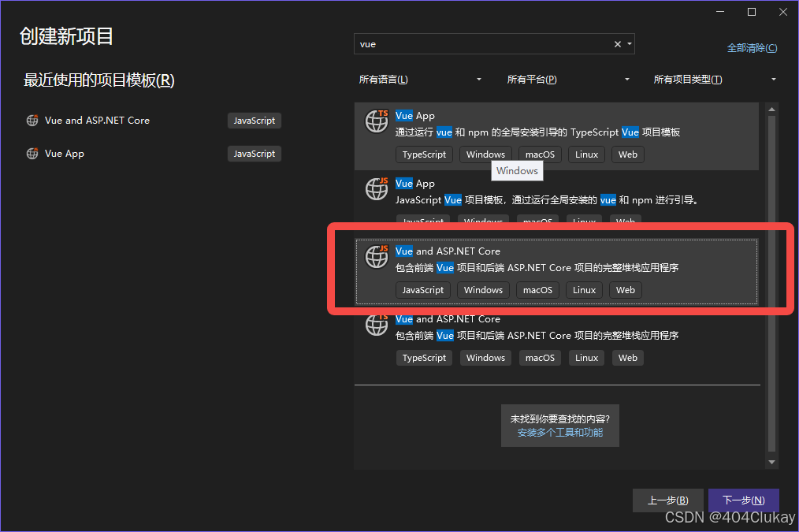This screenshot has width=799, height=532.
Task: Clear the search text with the X icon
Action: pos(618,44)
